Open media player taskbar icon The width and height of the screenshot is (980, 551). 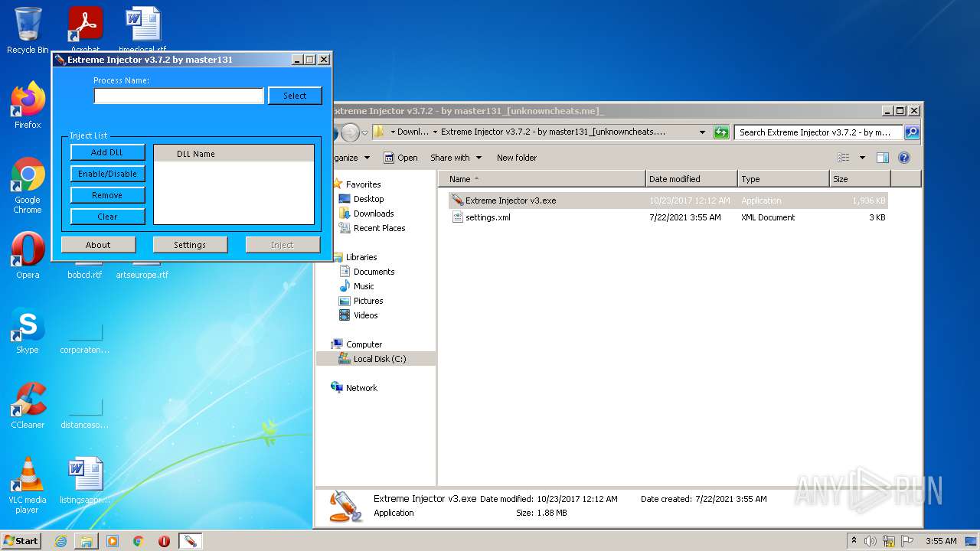113,541
